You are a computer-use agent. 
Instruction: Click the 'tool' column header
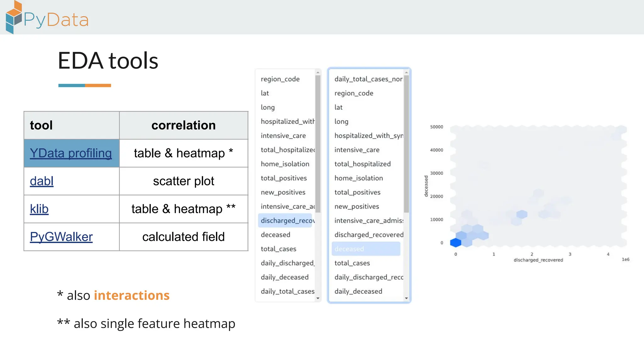(72, 125)
